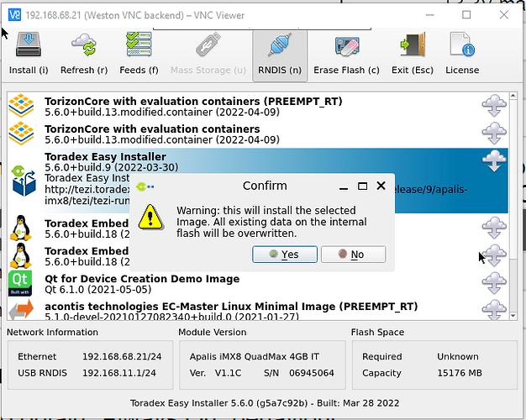Viewport: 526px width, 420px height.
Task: Click module name Apalis iMX8 QuadMax 4GB IT
Action: point(255,356)
